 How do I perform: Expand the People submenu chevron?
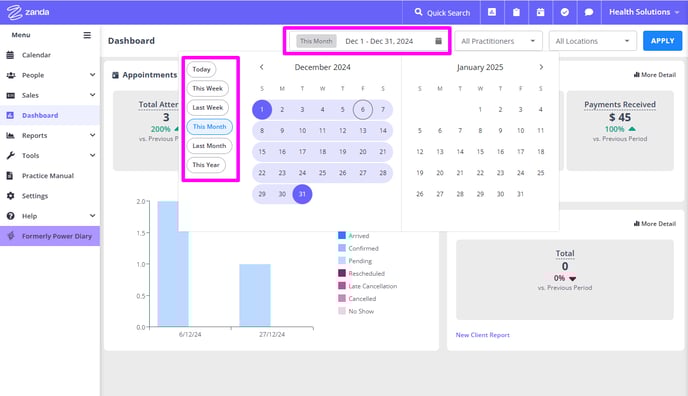coord(92,75)
